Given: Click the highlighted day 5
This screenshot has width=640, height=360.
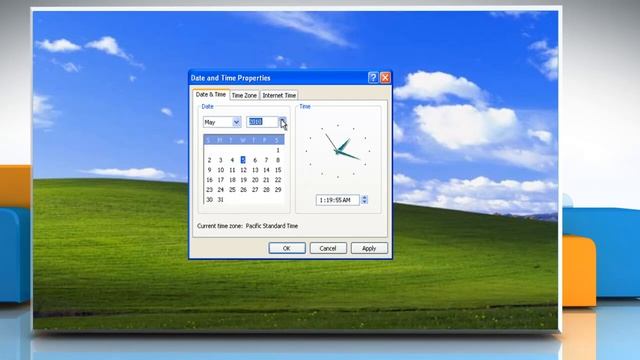Looking at the screenshot, I should [243, 160].
